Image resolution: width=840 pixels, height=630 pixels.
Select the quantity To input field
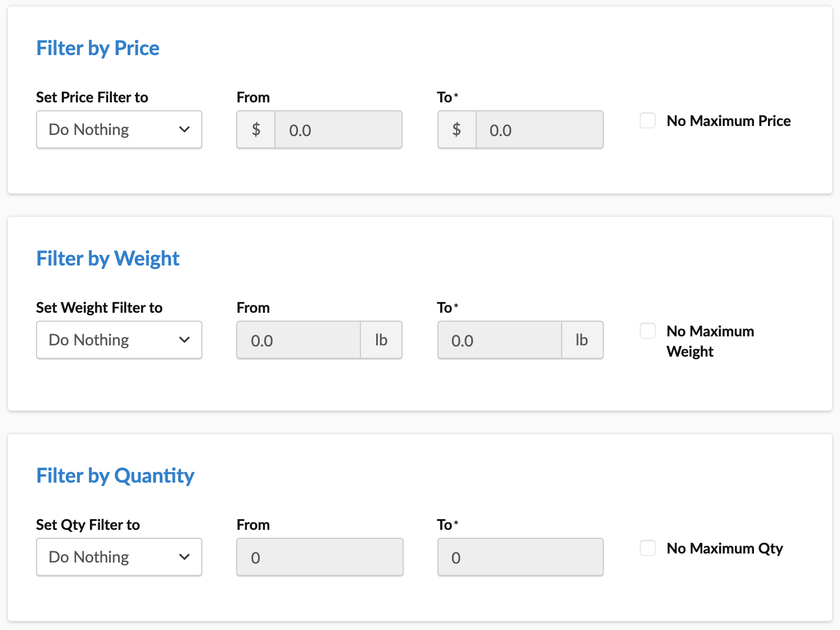coord(520,557)
